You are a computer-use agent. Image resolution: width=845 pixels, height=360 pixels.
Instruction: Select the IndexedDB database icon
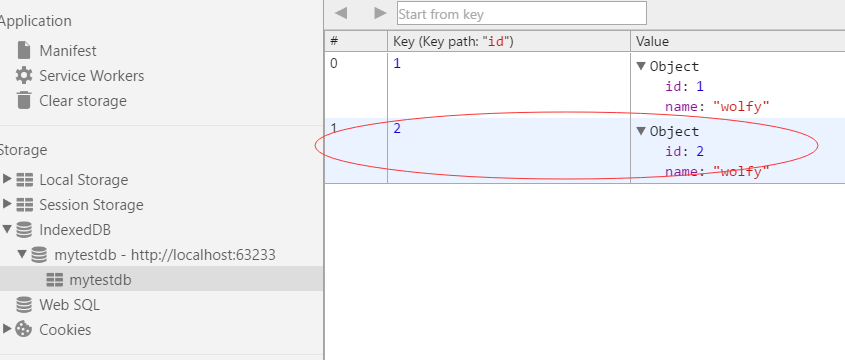[24, 230]
